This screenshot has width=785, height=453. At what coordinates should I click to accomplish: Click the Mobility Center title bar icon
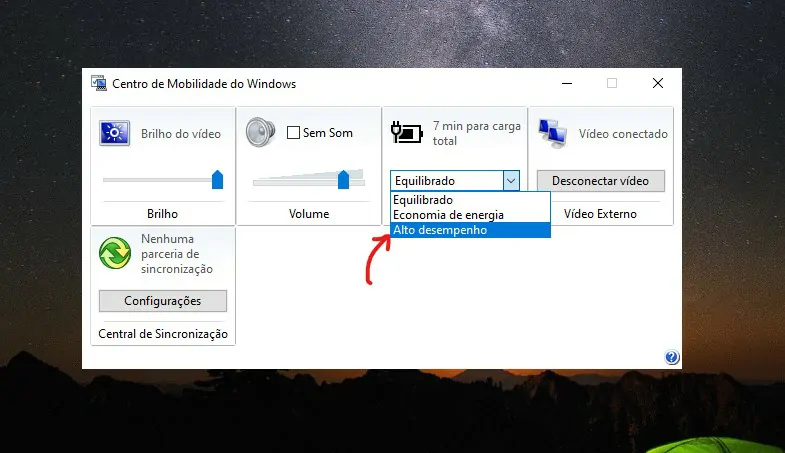pos(99,83)
